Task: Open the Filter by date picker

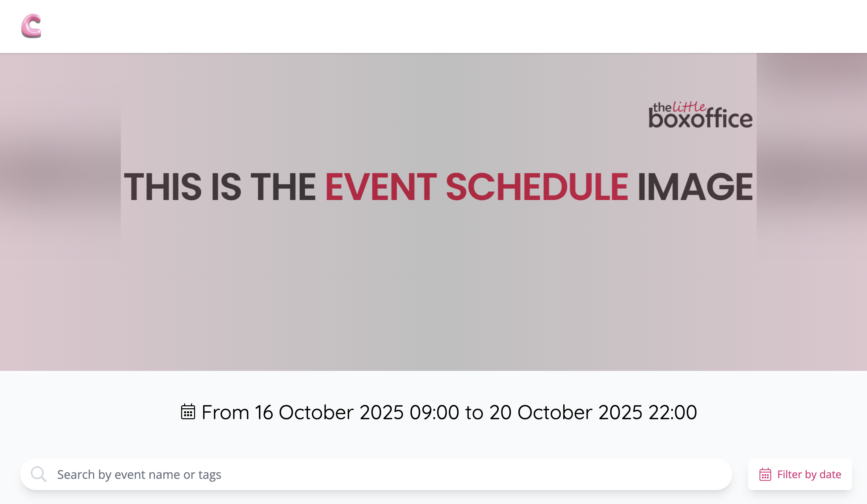Action: click(x=800, y=475)
